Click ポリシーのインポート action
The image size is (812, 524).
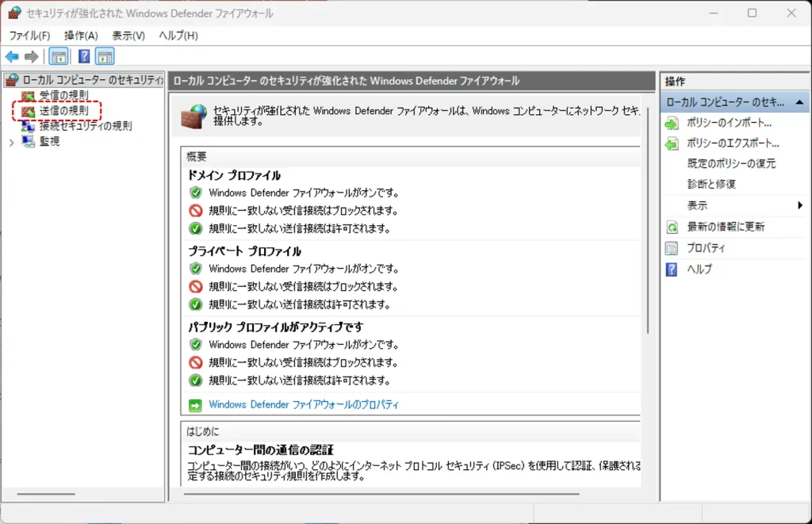(729, 123)
